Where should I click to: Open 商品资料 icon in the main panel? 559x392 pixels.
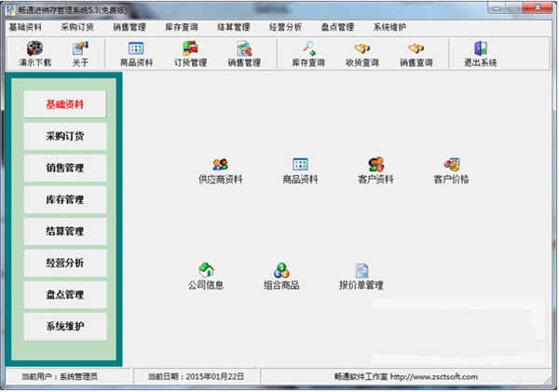coord(300,171)
